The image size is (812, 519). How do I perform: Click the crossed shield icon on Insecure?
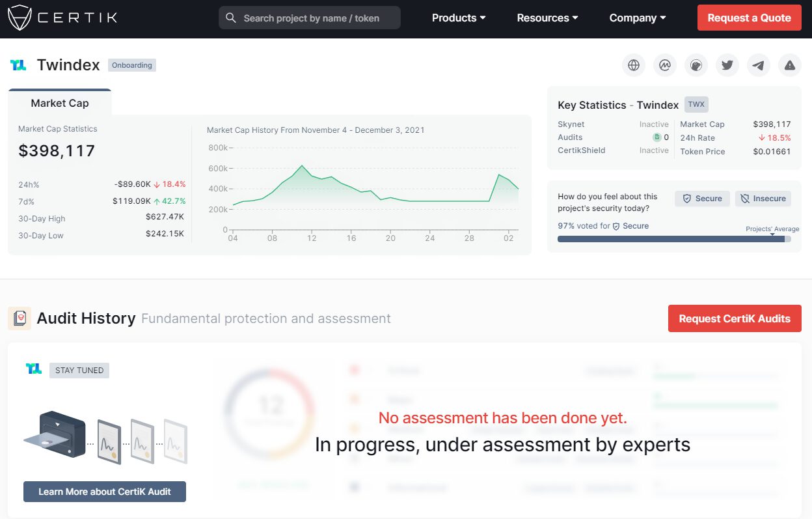(x=746, y=199)
